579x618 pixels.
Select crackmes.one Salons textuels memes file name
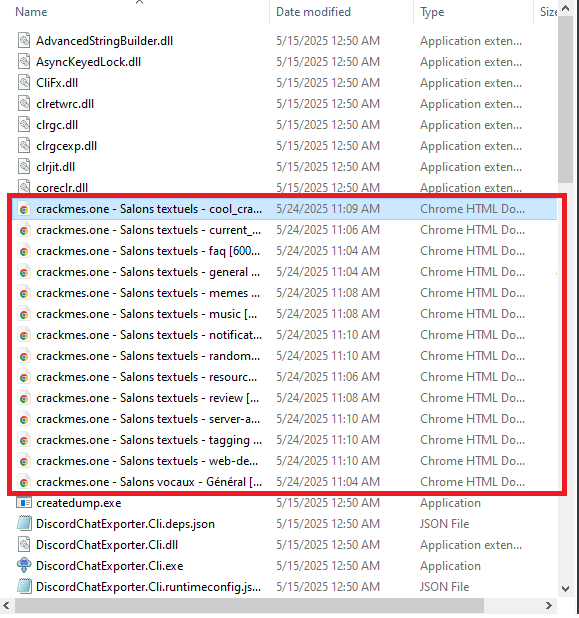click(148, 293)
